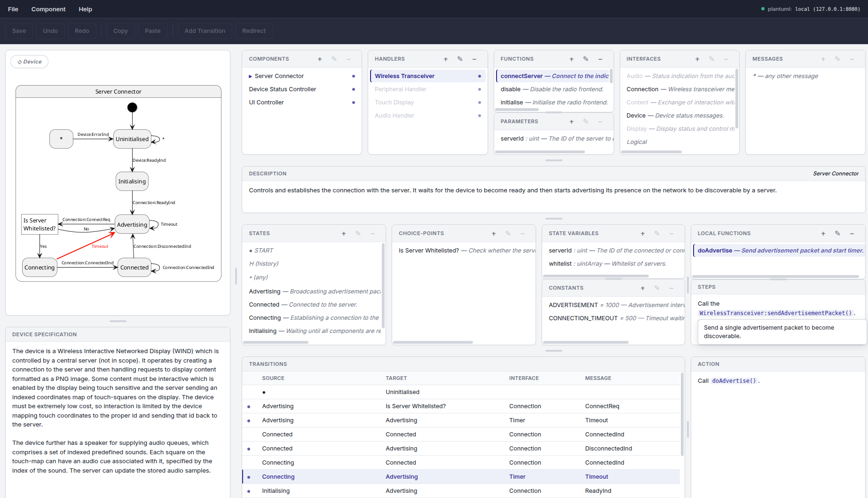
Task: Toggle the dot beside Peripheral Handler
Action: pyautogui.click(x=479, y=89)
